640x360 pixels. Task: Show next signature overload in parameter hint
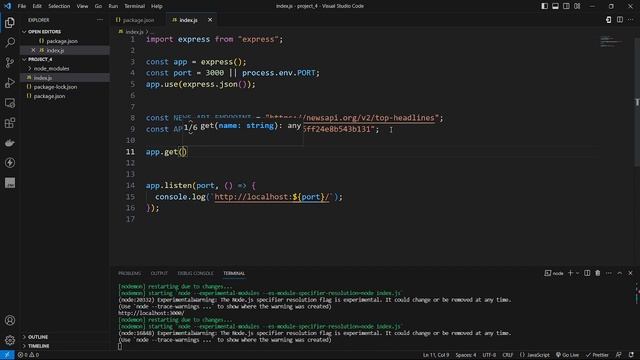pos(190,133)
